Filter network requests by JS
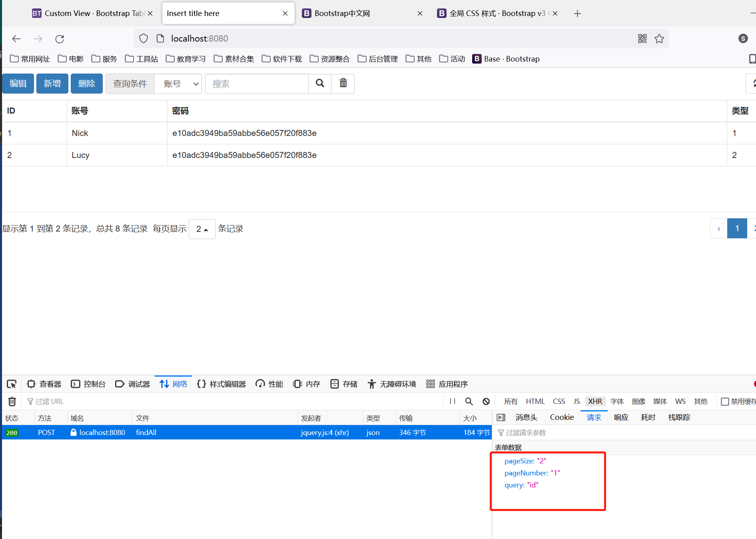 (576, 401)
